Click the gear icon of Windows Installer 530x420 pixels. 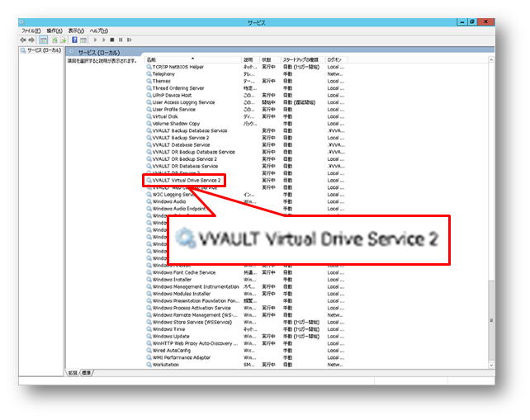[x=149, y=280]
